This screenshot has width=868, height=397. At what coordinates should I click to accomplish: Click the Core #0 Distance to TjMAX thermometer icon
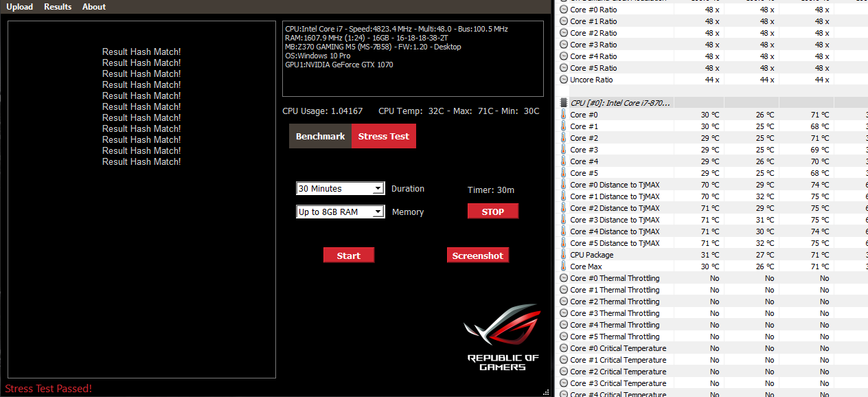pyautogui.click(x=564, y=185)
